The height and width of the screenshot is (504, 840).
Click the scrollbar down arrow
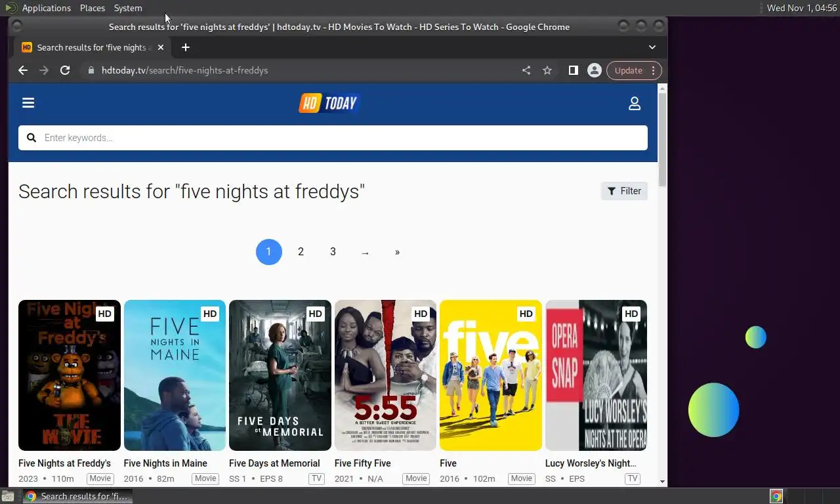662,481
